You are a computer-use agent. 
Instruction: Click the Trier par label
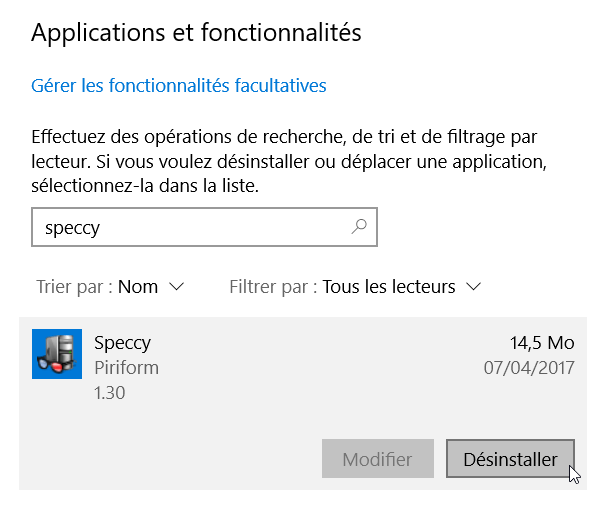pyautogui.click(x=74, y=287)
